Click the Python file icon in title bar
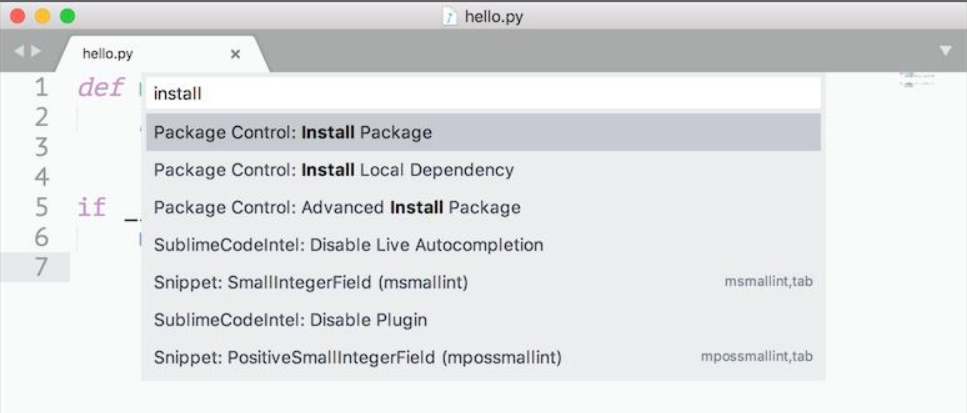967x413 pixels. (450, 17)
